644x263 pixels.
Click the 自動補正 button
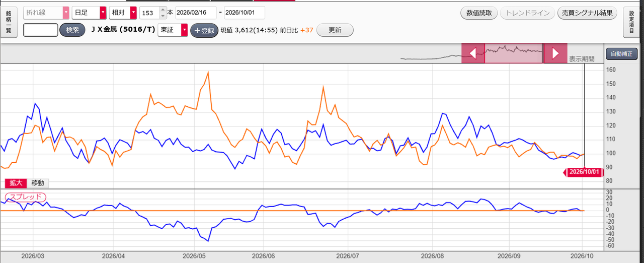pos(622,53)
